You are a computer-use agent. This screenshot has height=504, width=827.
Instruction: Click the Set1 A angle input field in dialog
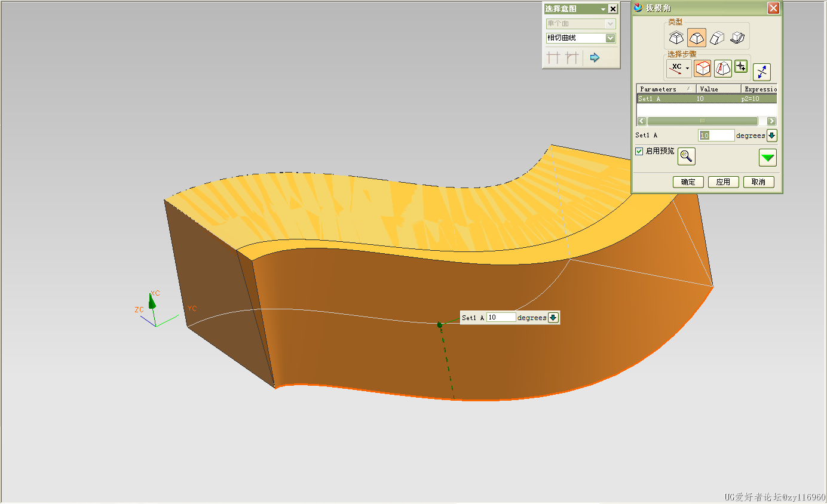pyautogui.click(x=716, y=136)
